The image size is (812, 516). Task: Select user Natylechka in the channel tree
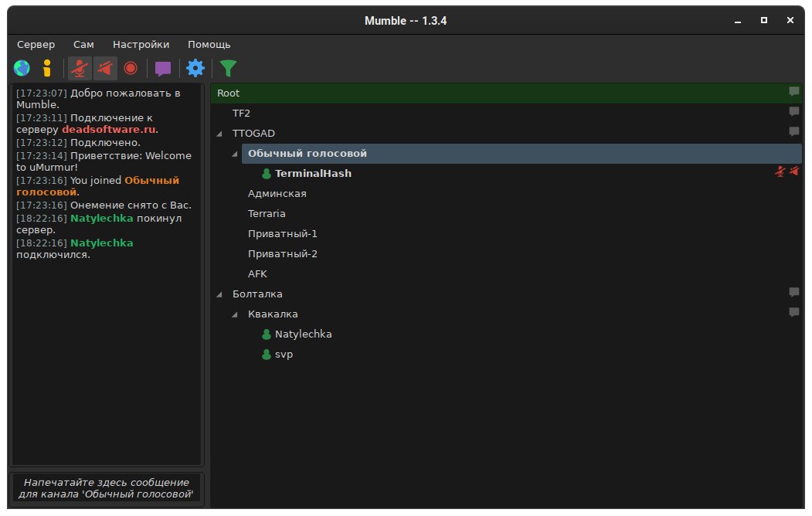[x=303, y=334]
